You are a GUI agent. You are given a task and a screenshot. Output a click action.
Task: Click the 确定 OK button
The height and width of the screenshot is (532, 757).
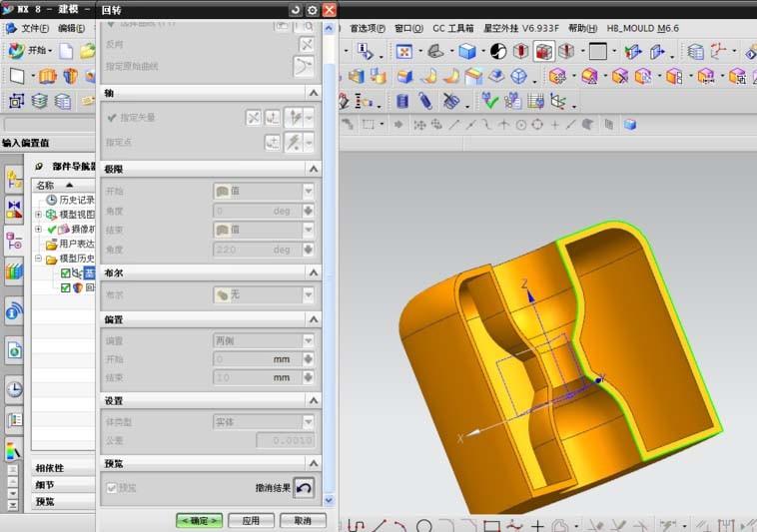click(x=200, y=520)
